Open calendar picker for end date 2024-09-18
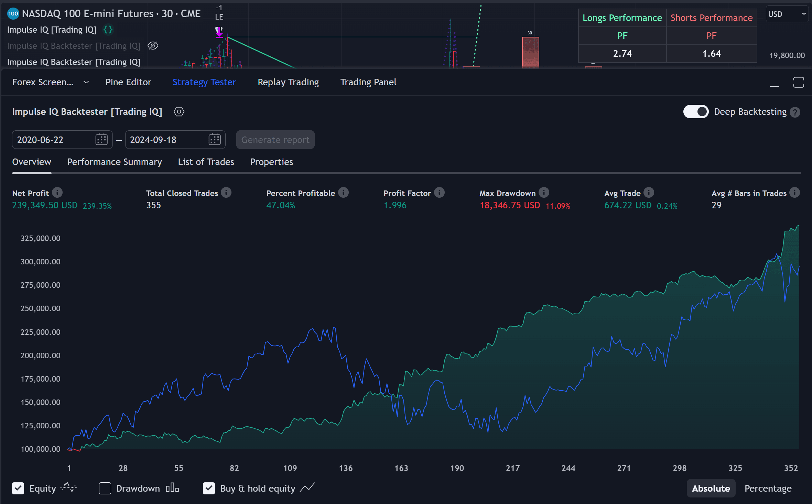The image size is (812, 504). (x=215, y=140)
